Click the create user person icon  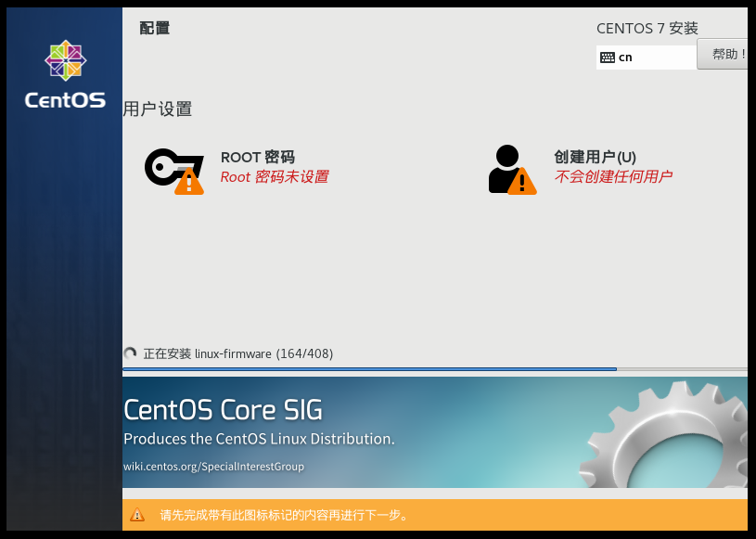click(x=512, y=170)
